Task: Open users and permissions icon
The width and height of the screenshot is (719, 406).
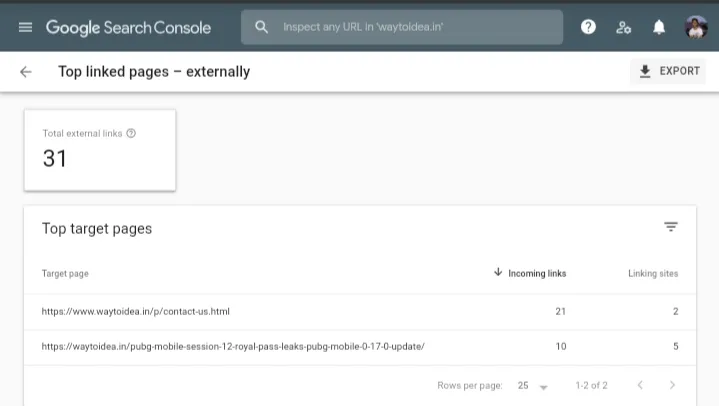Action: 623,28
